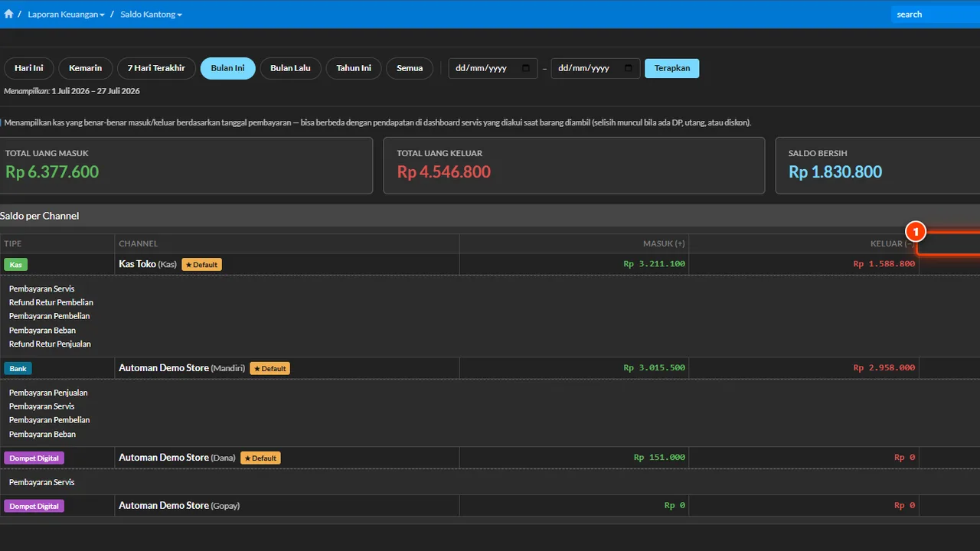The height and width of the screenshot is (551, 980).
Task: Open calendar picker of end date
Action: pos(628,68)
